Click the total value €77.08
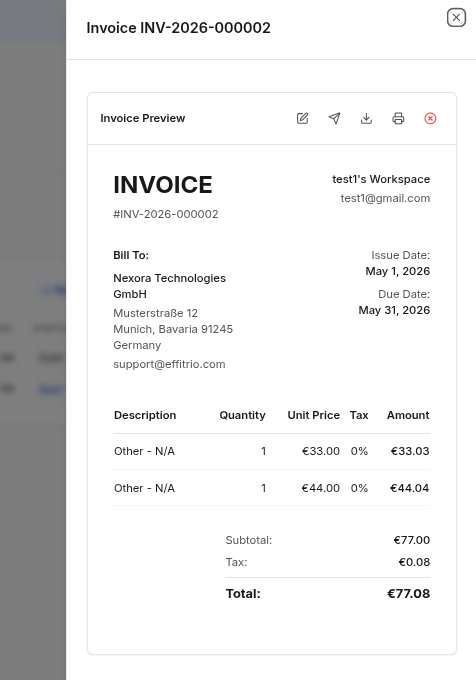Viewport: 476px width, 680px height. pos(408,594)
